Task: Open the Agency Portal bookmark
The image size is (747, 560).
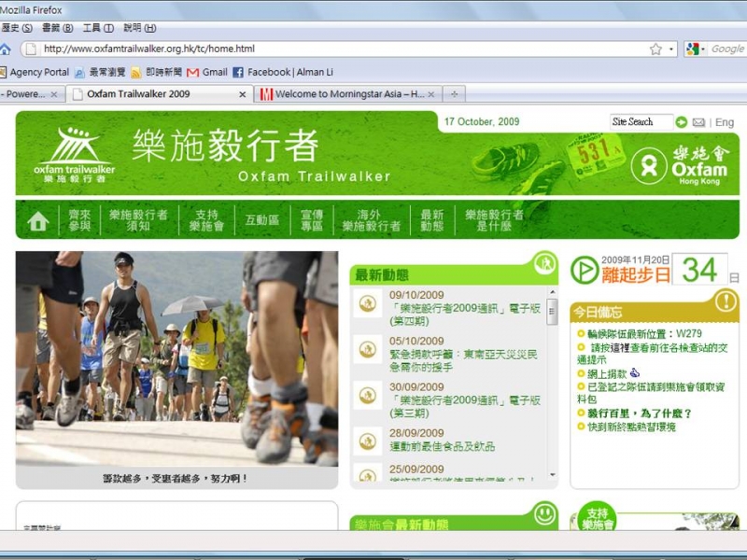Action: [35, 72]
